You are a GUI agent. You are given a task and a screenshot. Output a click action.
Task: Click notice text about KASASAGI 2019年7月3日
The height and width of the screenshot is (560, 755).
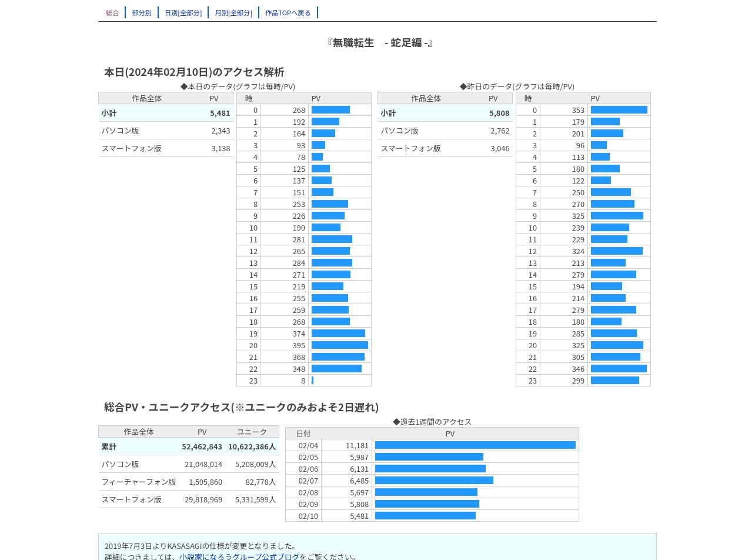pos(201,546)
